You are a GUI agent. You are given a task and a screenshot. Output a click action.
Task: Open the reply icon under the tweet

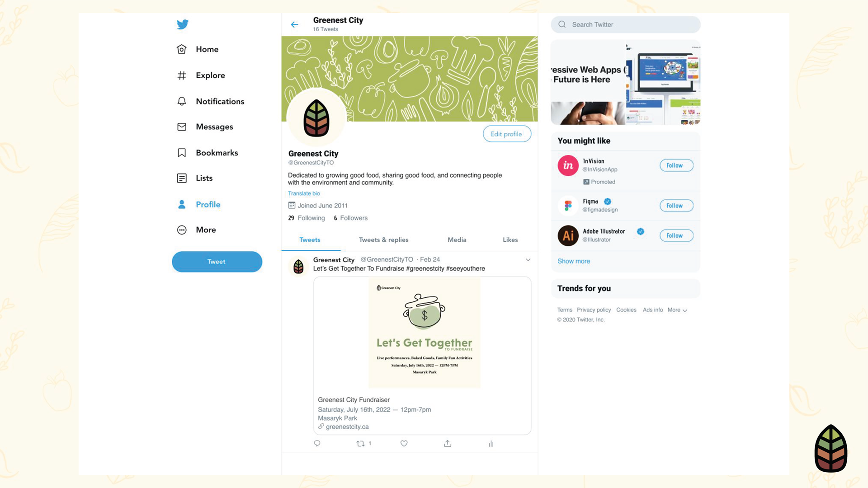point(317,443)
